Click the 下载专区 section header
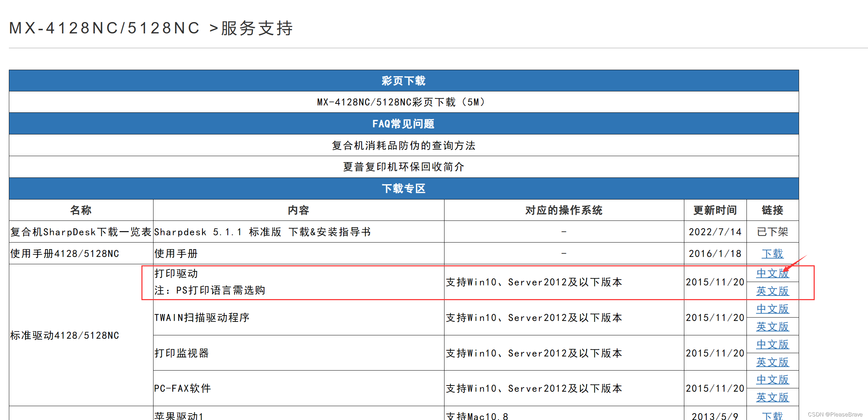Viewport: 868px width, 420px height. coord(404,188)
